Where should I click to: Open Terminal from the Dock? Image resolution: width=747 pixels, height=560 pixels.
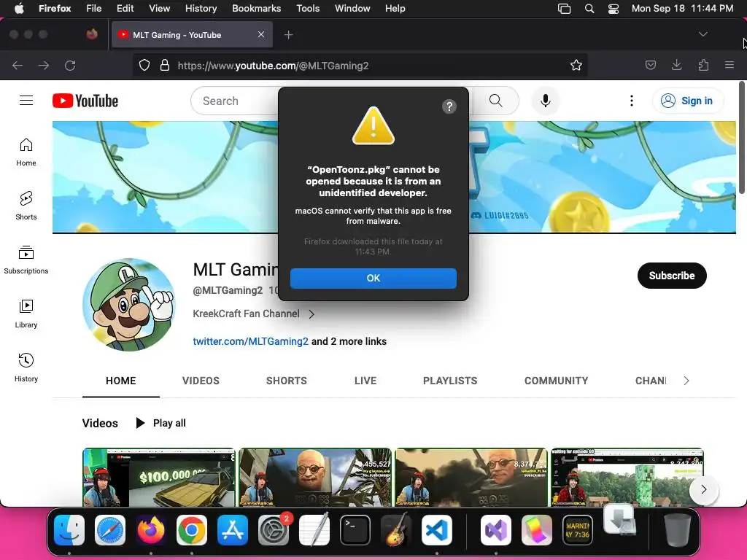coord(355,530)
